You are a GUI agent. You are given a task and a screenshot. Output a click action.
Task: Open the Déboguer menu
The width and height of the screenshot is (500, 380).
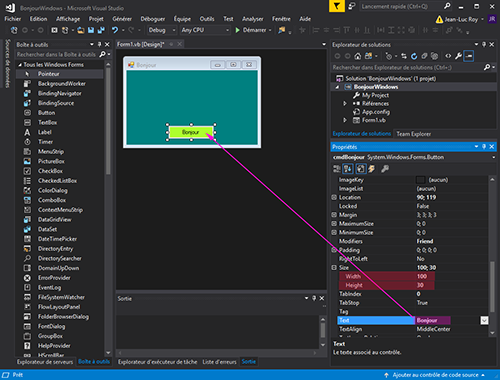[153, 19]
